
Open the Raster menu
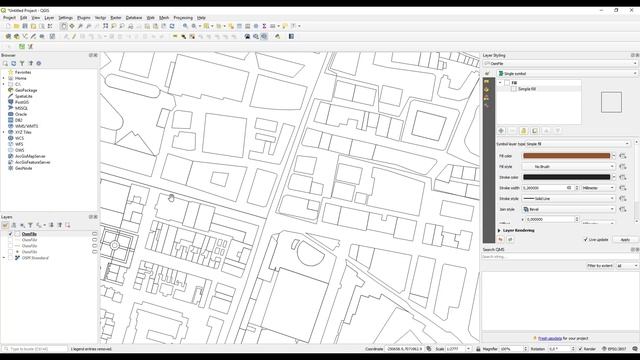(116, 18)
